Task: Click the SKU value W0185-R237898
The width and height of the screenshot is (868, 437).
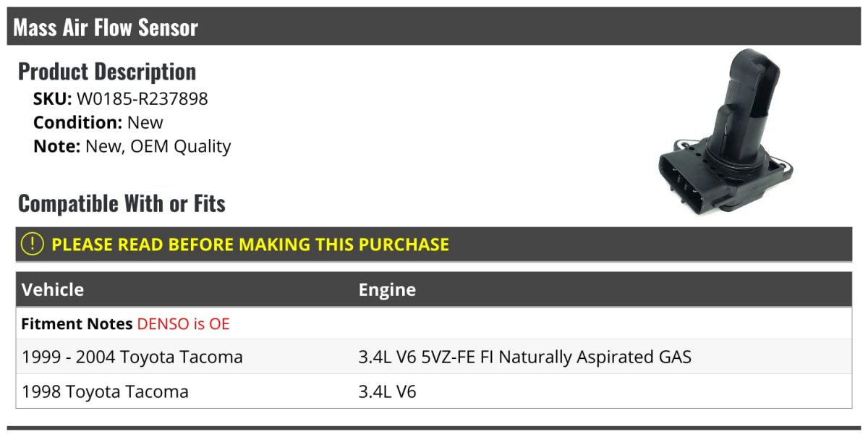Action: point(142,99)
